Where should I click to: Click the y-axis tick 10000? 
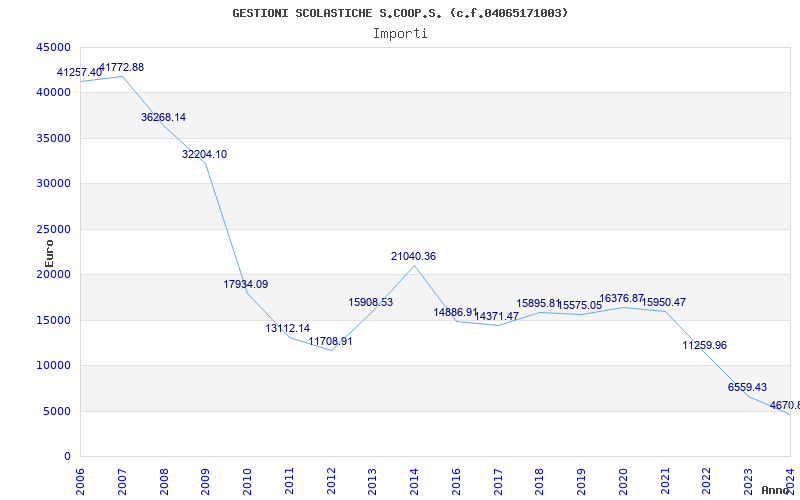pyautogui.click(x=53, y=366)
